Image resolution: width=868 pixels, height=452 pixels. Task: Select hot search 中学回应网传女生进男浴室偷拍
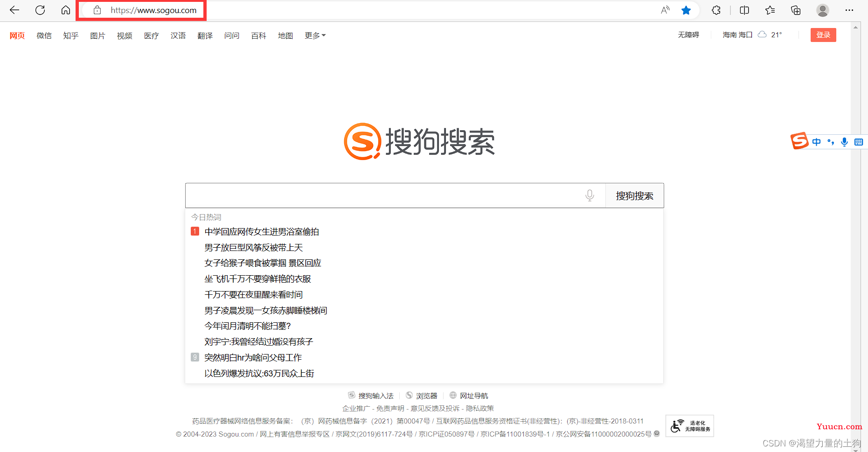tap(262, 232)
